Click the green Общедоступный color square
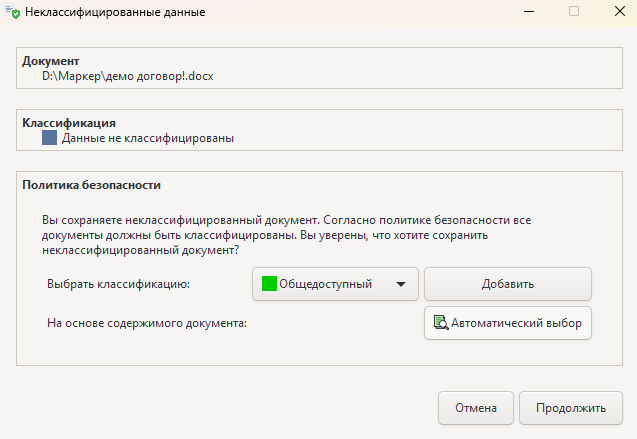 pos(269,284)
